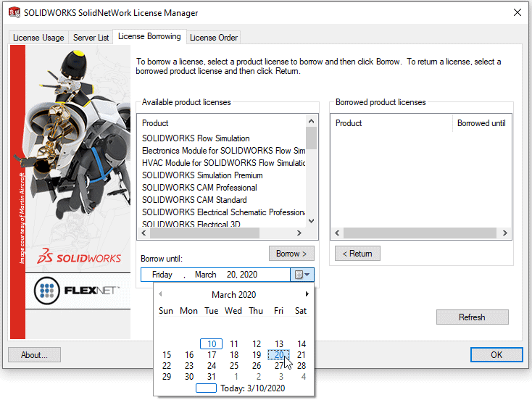Select SOLIDWORKS Electrical Schematic Professional license

(x=223, y=212)
